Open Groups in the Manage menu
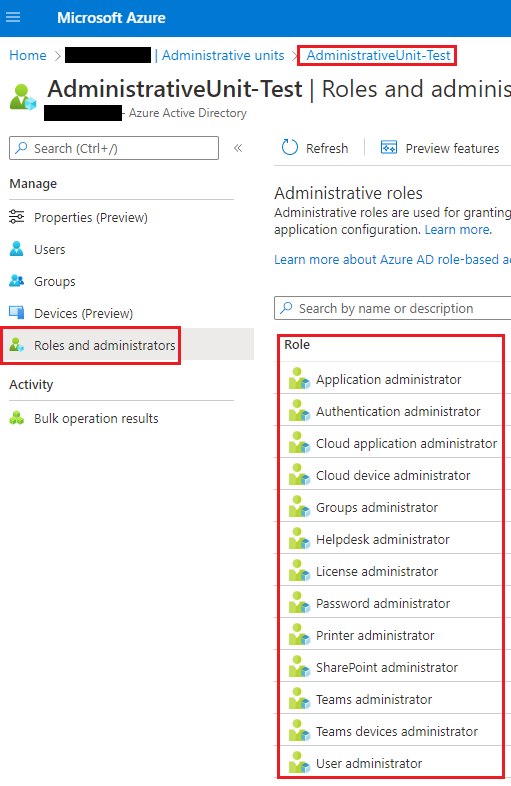511x786 pixels. [x=55, y=281]
